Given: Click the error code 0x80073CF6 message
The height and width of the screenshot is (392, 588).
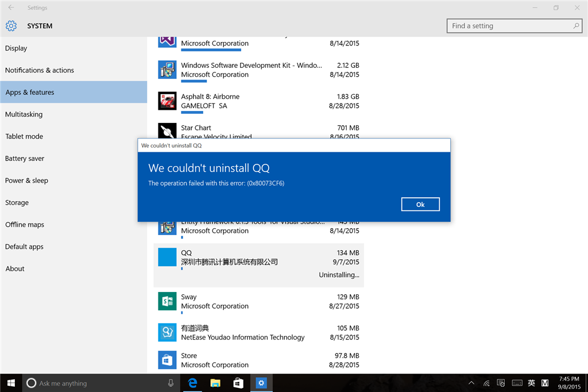Looking at the screenshot, I should coord(216,183).
